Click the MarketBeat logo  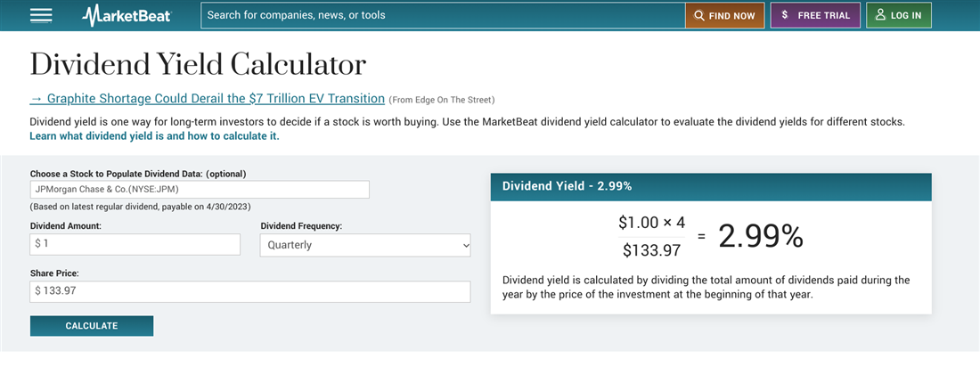127,15
